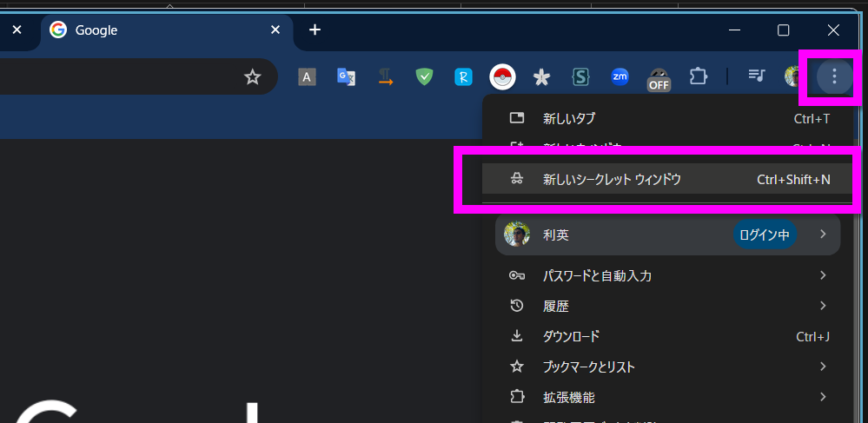Click the blue 'zm' extension icon
The image size is (868, 423).
[620, 77]
